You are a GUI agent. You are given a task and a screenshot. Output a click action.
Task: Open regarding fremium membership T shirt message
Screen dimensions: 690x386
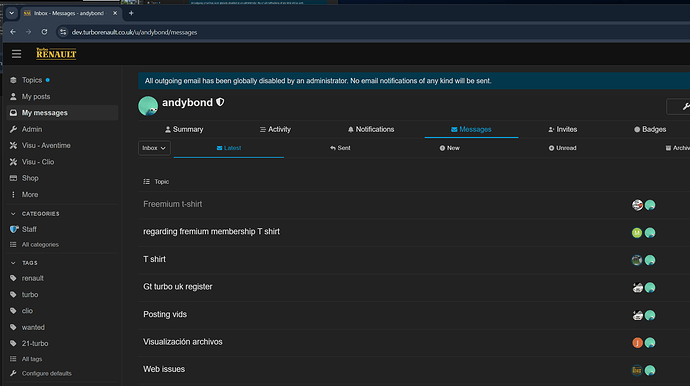click(x=211, y=232)
